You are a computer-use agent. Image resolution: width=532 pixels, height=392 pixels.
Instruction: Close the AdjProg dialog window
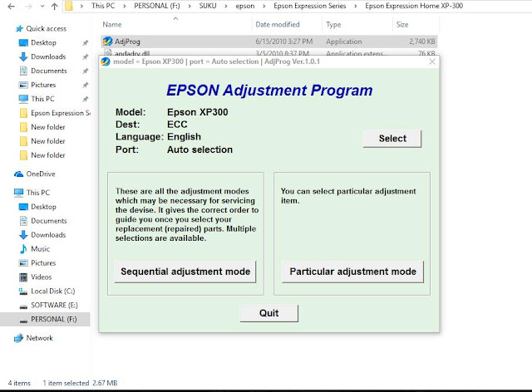(432, 61)
